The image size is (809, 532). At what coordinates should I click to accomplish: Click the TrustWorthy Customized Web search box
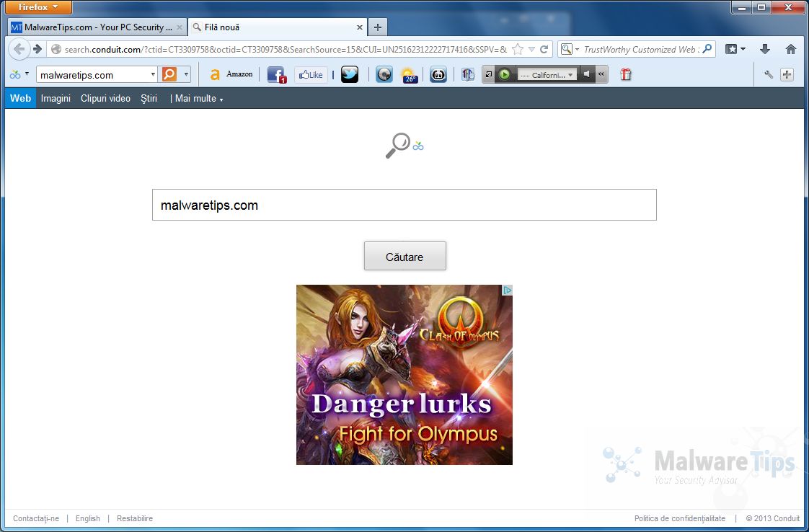click(x=641, y=50)
